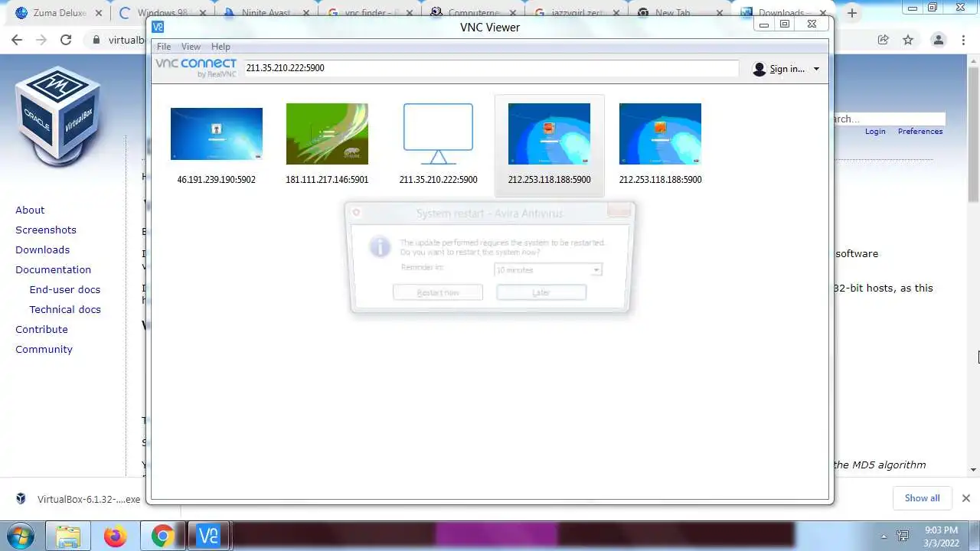Switch to the Windows 98 tab
The image size is (980, 551).
click(x=162, y=13)
